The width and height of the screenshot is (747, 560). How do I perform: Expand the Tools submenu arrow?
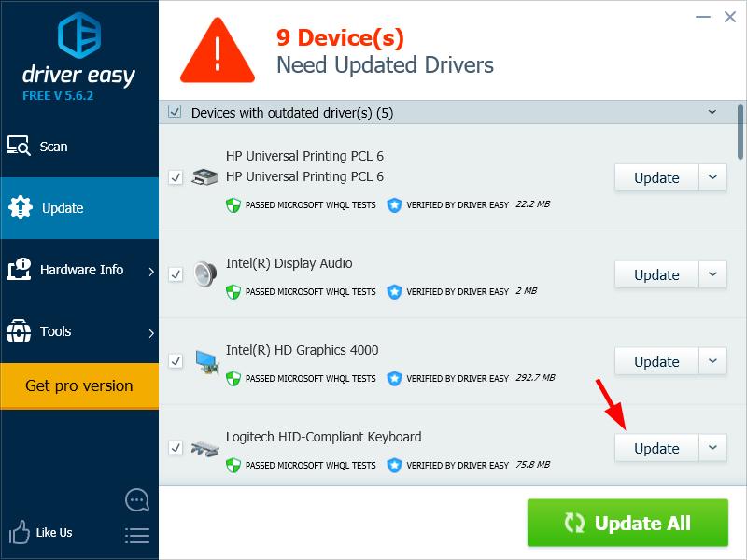(x=151, y=333)
